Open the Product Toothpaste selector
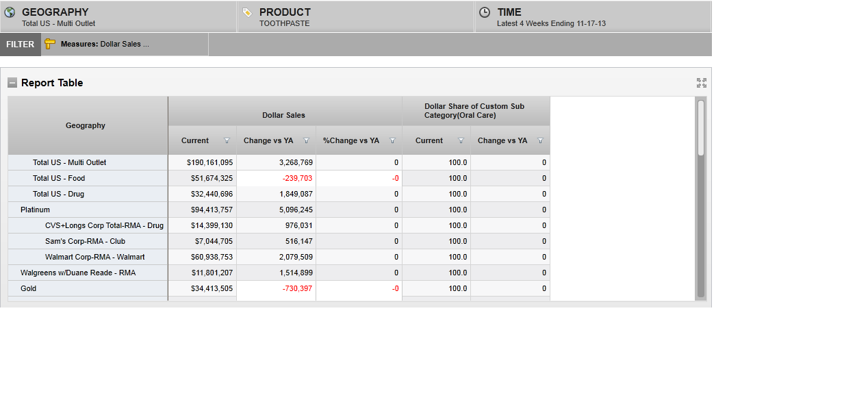The image size is (868, 402). [x=356, y=17]
